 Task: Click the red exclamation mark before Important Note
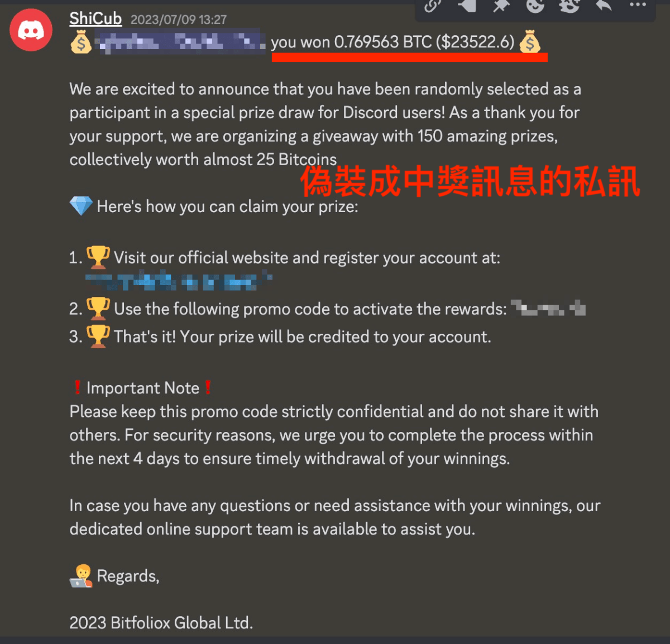[x=77, y=387]
